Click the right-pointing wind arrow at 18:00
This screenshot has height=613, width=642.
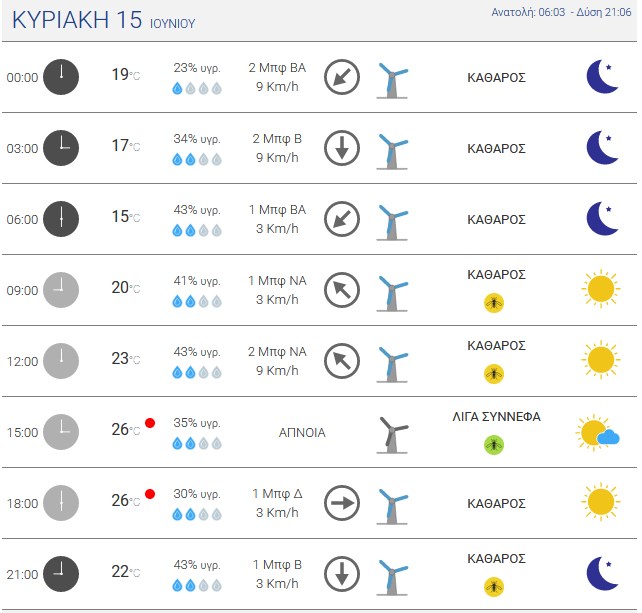tap(342, 503)
